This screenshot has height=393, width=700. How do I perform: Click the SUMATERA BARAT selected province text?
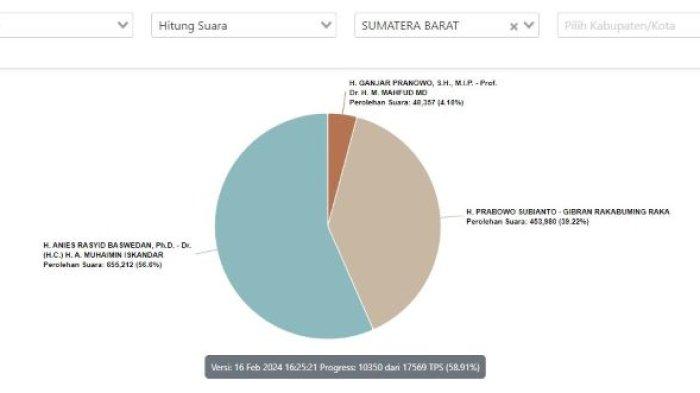coord(410,26)
